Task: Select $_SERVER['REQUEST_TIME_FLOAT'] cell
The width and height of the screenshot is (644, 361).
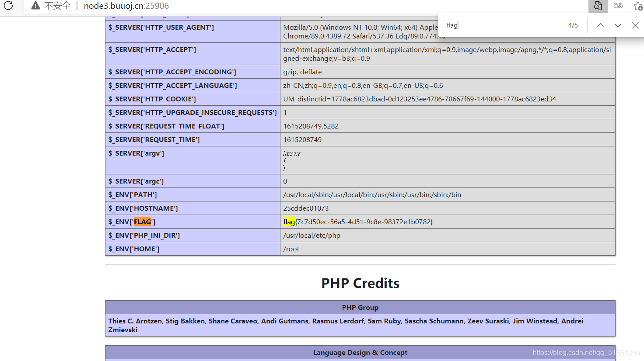Action: point(192,126)
